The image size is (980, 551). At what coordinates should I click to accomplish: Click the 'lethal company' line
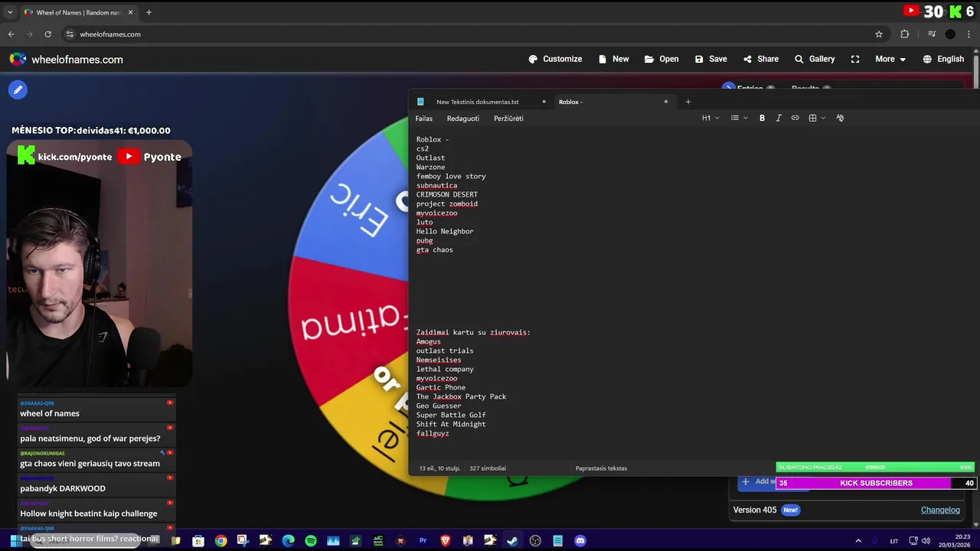tap(445, 369)
